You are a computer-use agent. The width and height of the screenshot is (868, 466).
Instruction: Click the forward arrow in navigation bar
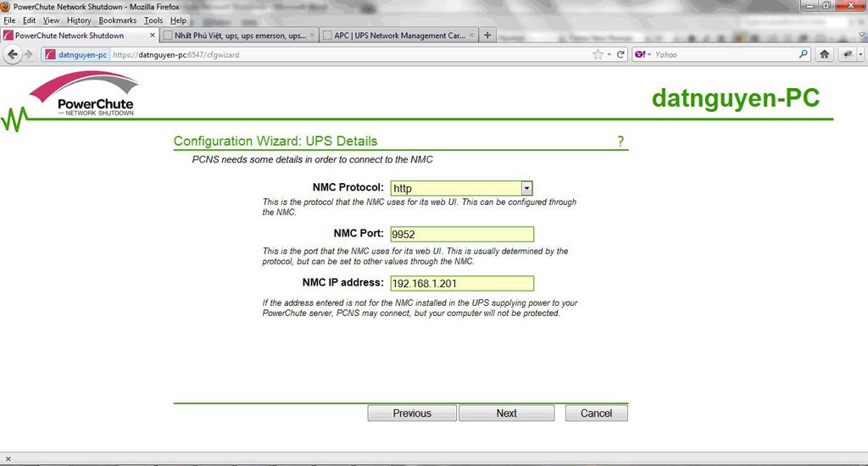[x=29, y=55]
